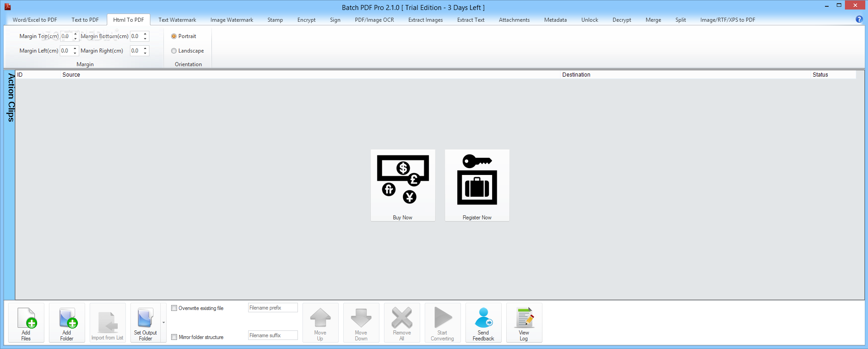Click the Destination column header
Image resolution: width=868 pixels, height=349 pixels.
click(686, 75)
